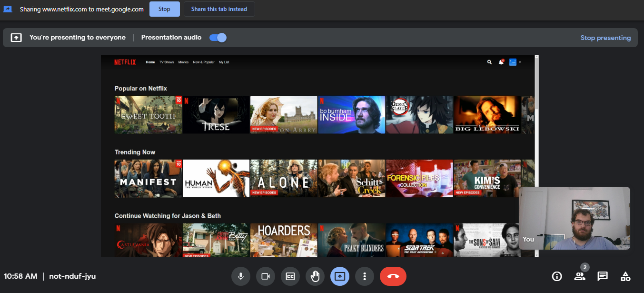This screenshot has width=644, height=293.
Task: Expand the Netflix profile dropdown arrow
Action: click(520, 62)
